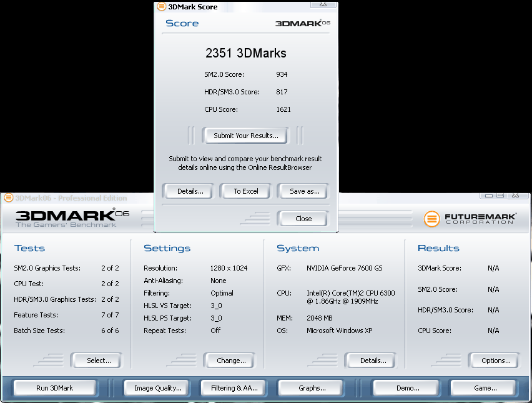Close the 3DMark06 Professional Edition window
The width and height of the screenshot is (532, 403).
[x=516, y=196]
